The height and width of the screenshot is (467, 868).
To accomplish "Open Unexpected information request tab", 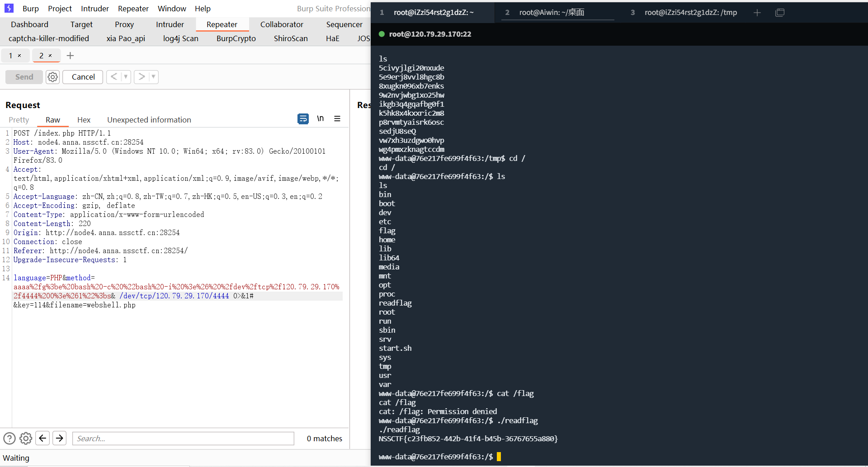I will point(149,120).
